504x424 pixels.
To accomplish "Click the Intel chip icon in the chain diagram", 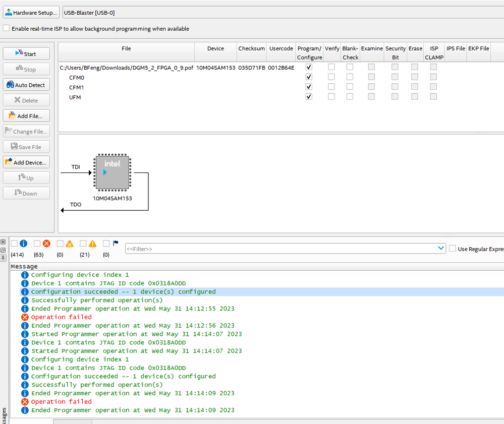I will coord(112,173).
